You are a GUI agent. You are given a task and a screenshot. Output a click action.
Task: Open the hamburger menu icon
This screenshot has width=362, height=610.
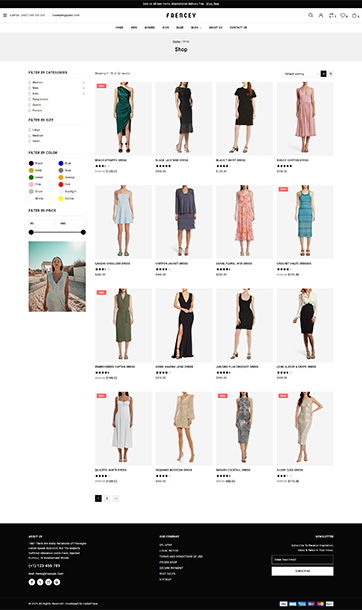coord(5,15)
